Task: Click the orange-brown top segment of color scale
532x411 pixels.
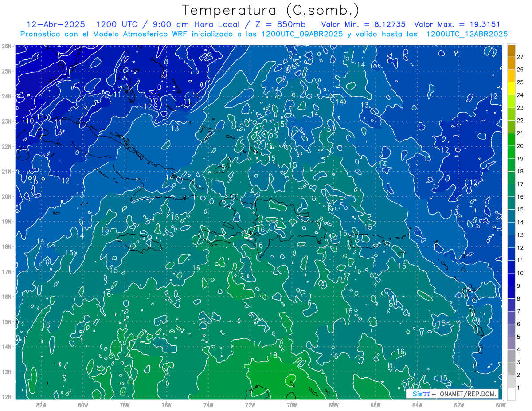Action: click(511, 51)
